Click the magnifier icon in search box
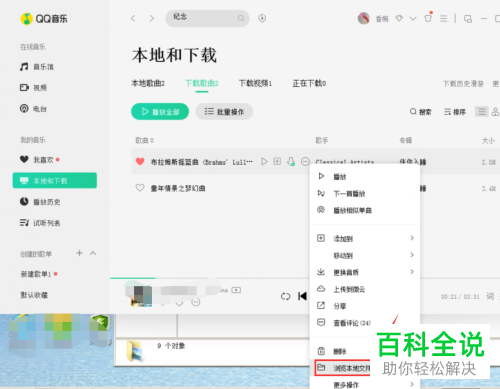 point(241,18)
